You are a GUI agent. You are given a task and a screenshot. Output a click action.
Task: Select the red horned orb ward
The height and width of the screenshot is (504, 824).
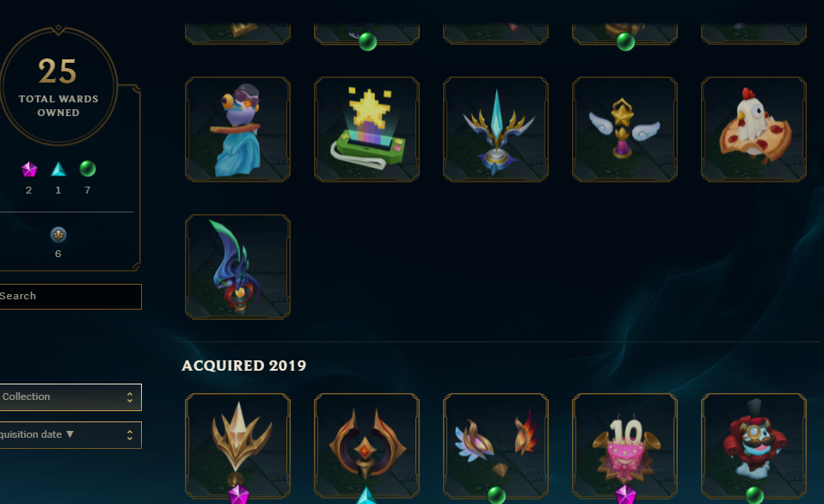point(366,446)
